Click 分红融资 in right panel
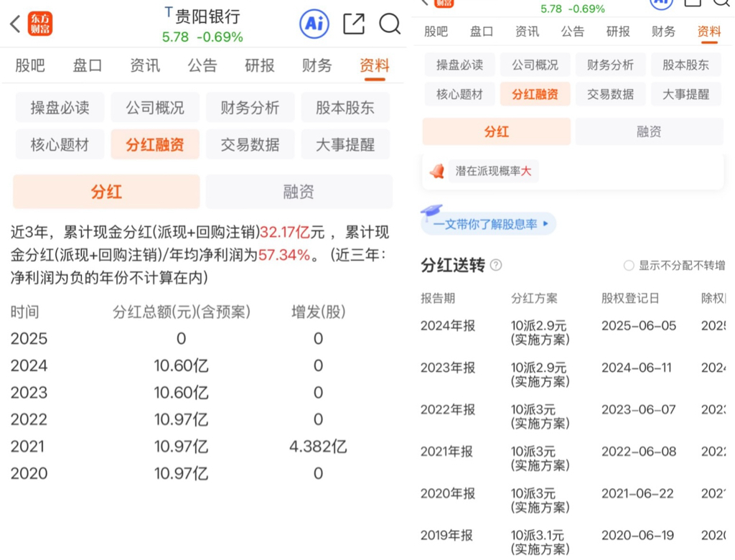The width and height of the screenshot is (735, 560). click(535, 94)
